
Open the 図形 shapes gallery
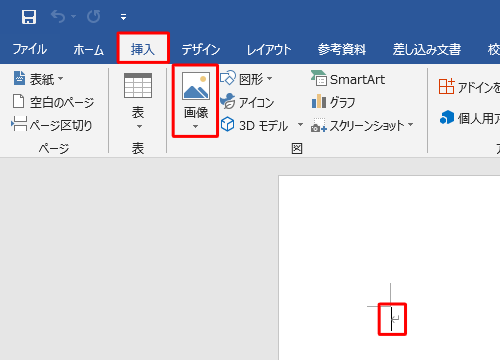pyautogui.click(x=246, y=79)
